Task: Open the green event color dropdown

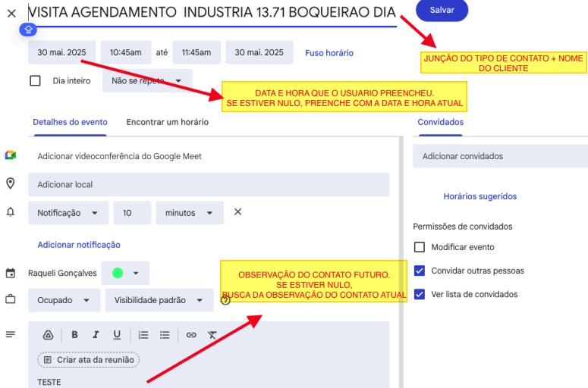Action: pyautogui.click(x=125, y=273)
